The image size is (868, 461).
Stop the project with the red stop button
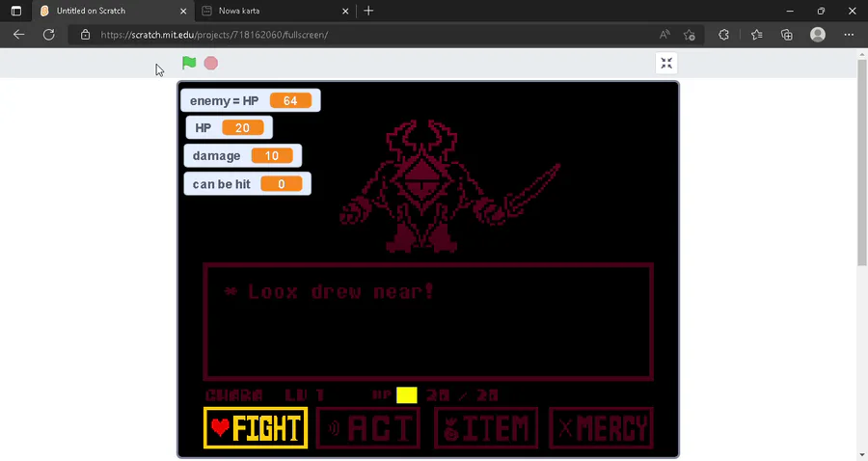211,63
